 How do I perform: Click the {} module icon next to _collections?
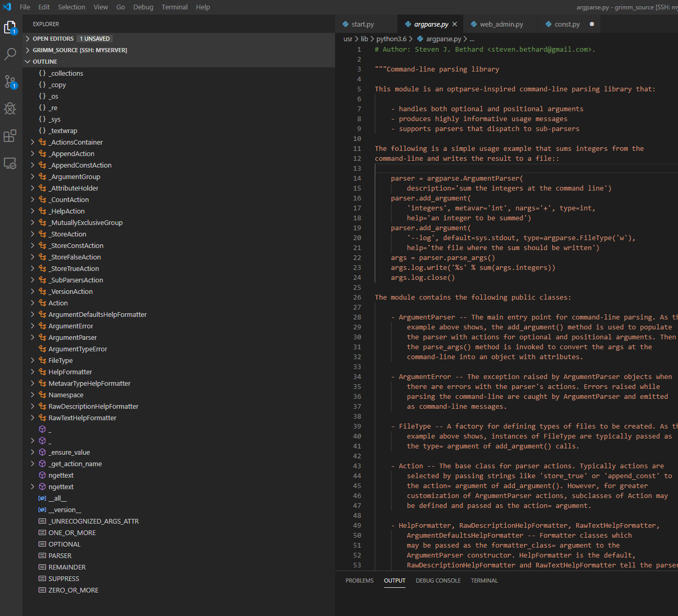[43, 73]
